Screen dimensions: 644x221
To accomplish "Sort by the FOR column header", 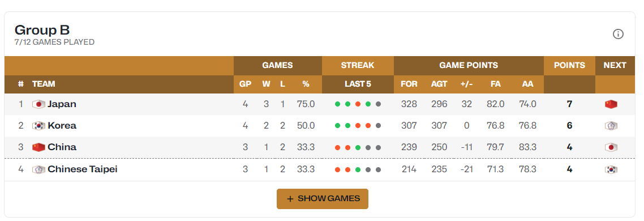I will (409, 84).
